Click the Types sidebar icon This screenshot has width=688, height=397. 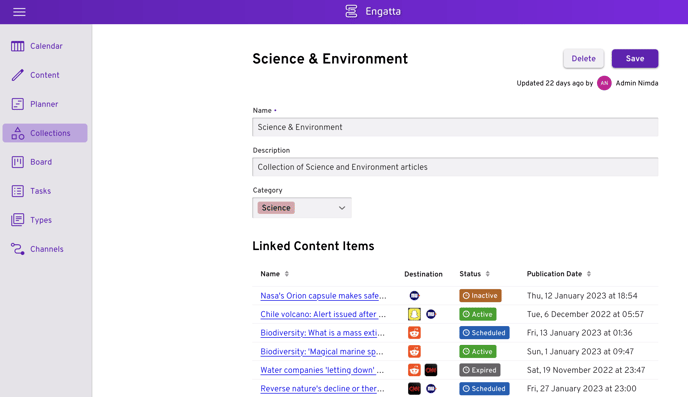(18, 220)
